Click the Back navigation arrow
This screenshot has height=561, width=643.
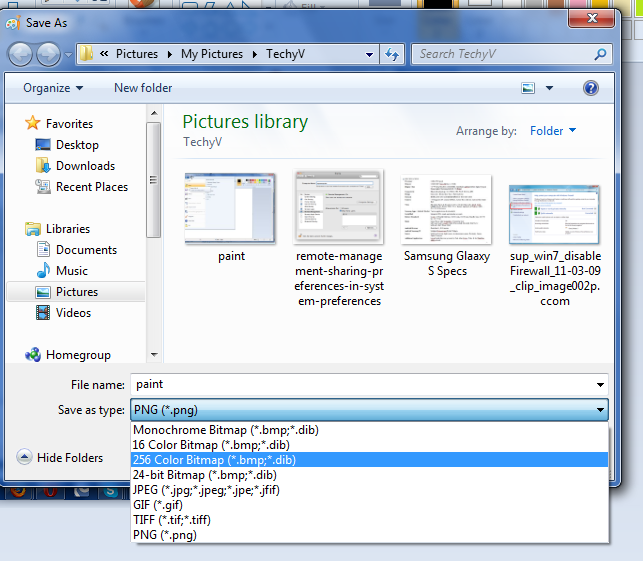pyautogui.click(x=20, y=54)
